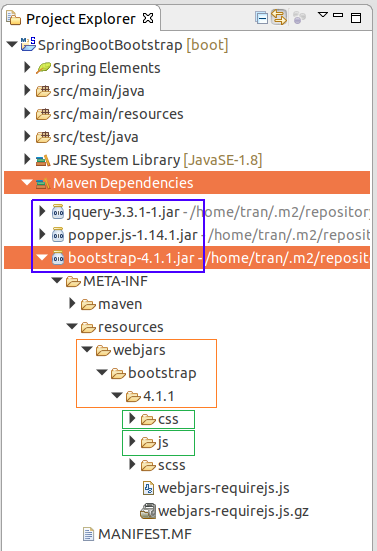Click the css folder icon
377x551 pixels.
coord(148,420)
